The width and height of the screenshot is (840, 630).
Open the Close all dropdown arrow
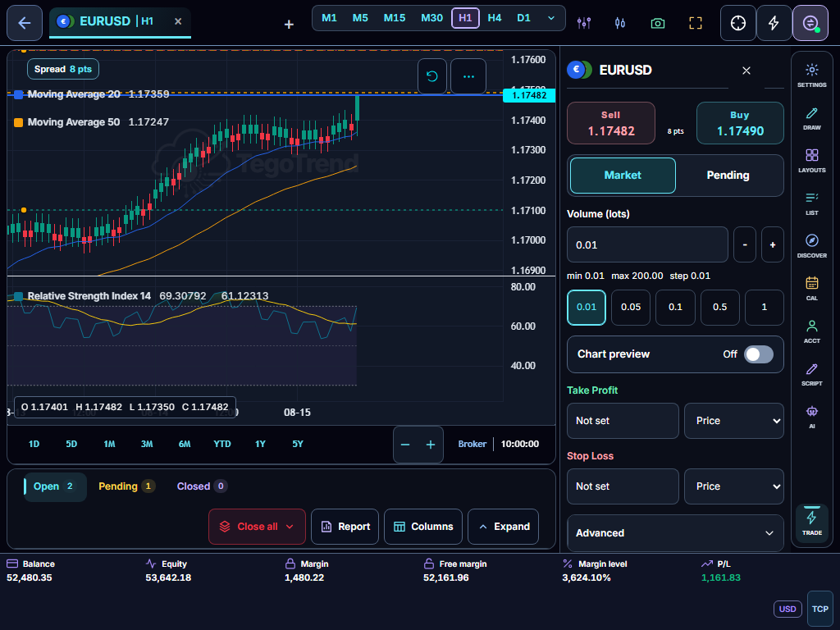point(290,527)
